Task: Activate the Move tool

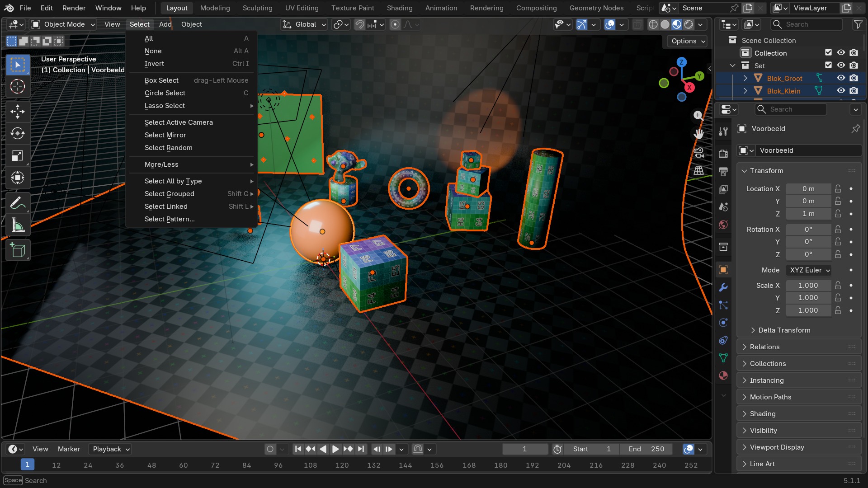Action: (x=18, y=111)
